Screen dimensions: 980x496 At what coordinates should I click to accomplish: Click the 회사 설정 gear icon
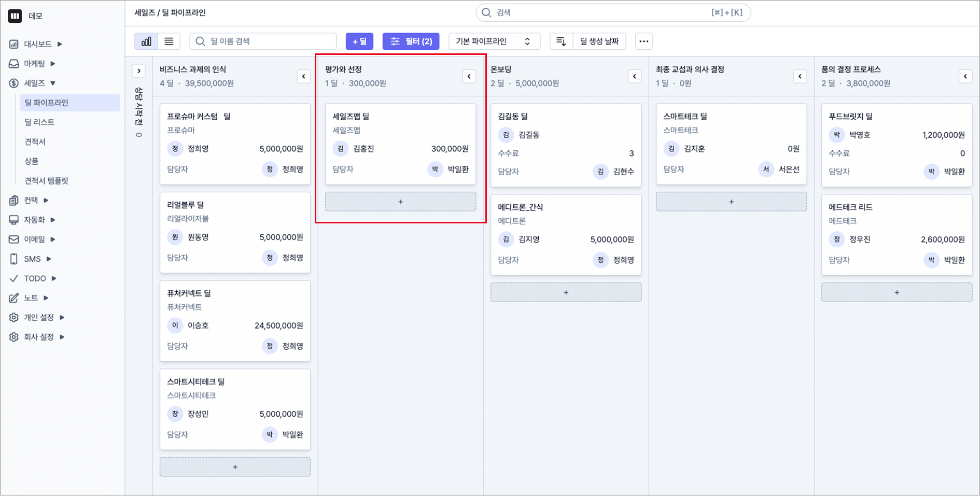tap(14, 337)
